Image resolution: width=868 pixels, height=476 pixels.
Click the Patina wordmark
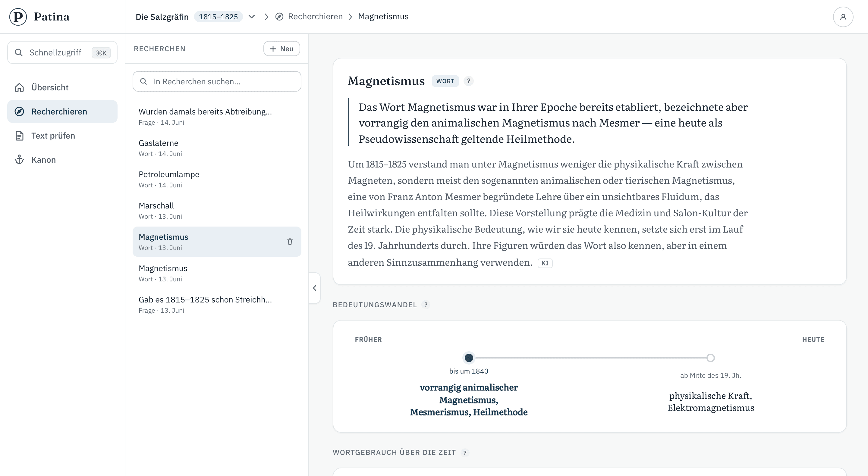pyautogui.click(x=52, y=17)
